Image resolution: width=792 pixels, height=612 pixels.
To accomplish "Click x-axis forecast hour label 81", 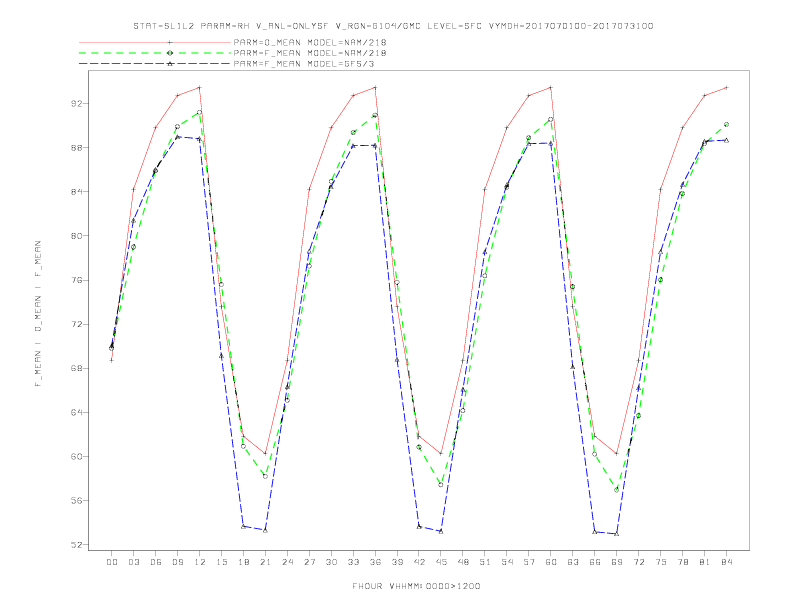I will 705,562.
